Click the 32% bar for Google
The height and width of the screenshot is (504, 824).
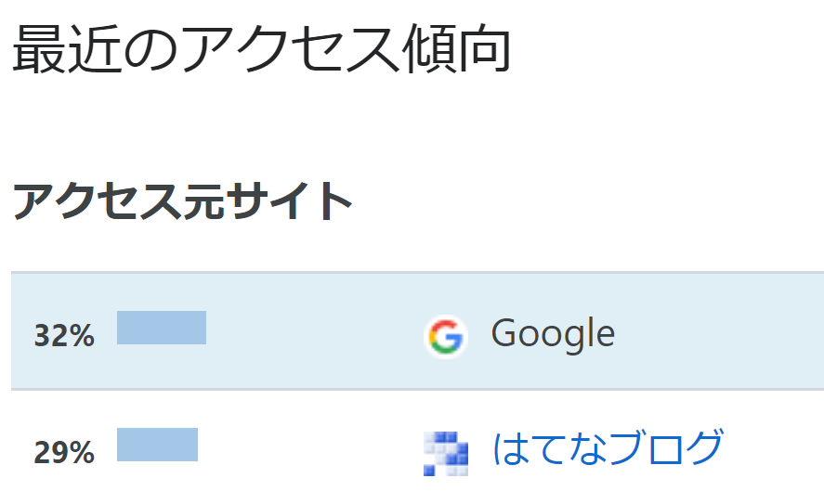162,328
